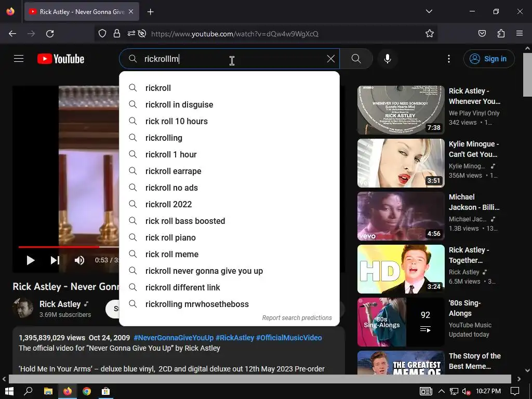532x399 pixels.
Task: Reload the current page
Action: click(50, 34)
